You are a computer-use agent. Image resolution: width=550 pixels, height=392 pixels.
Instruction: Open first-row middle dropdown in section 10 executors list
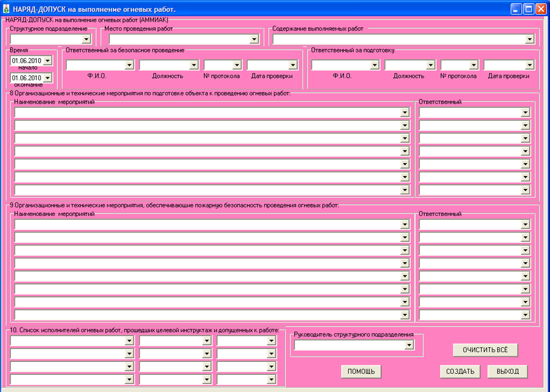click(207, 340)
